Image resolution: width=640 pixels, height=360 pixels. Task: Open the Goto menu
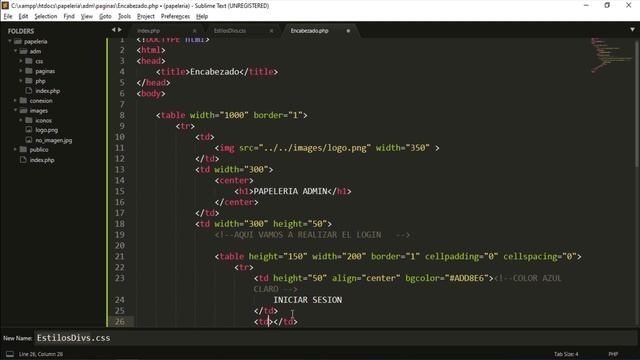(x=105, y=16)
